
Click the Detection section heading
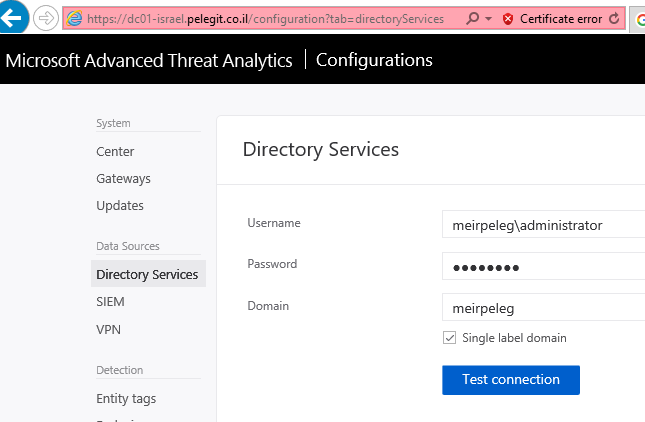pyautogui.click(x=119, y=370)
